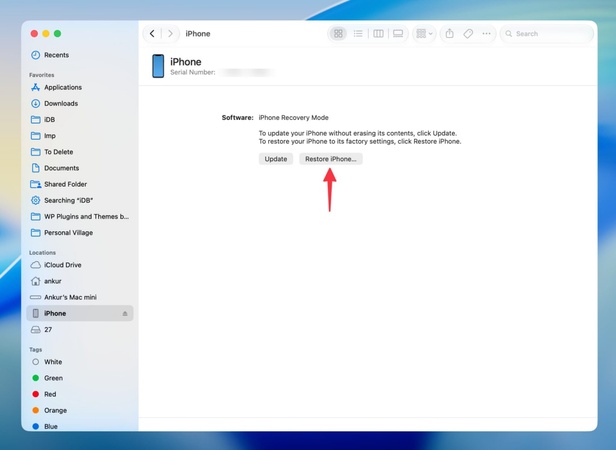Click the Locations section header

42,252
